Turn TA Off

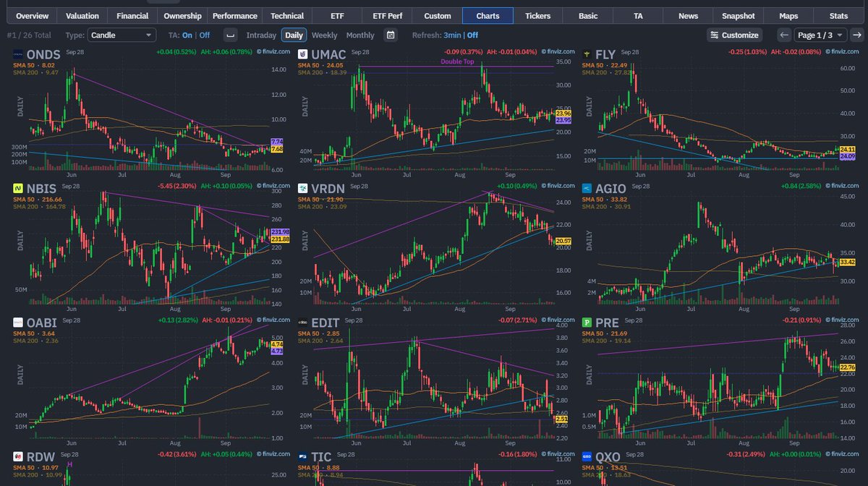click(205, 35)
